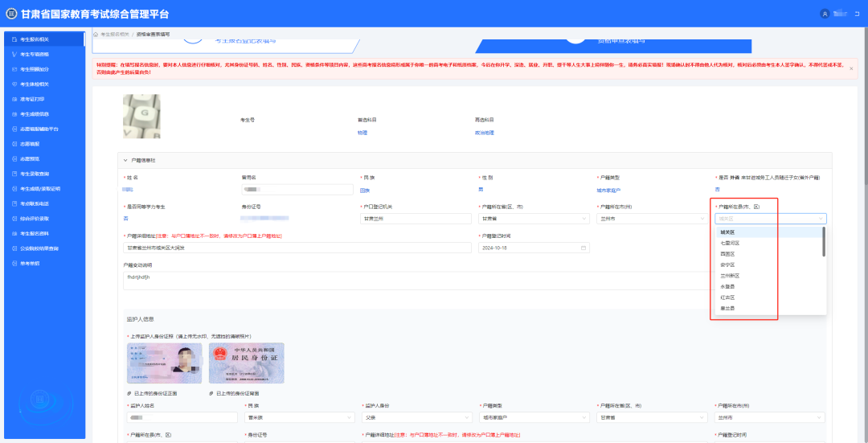Collapse the 户籍信息栏 section
This screenshot has height=443, width=868.
125,160
